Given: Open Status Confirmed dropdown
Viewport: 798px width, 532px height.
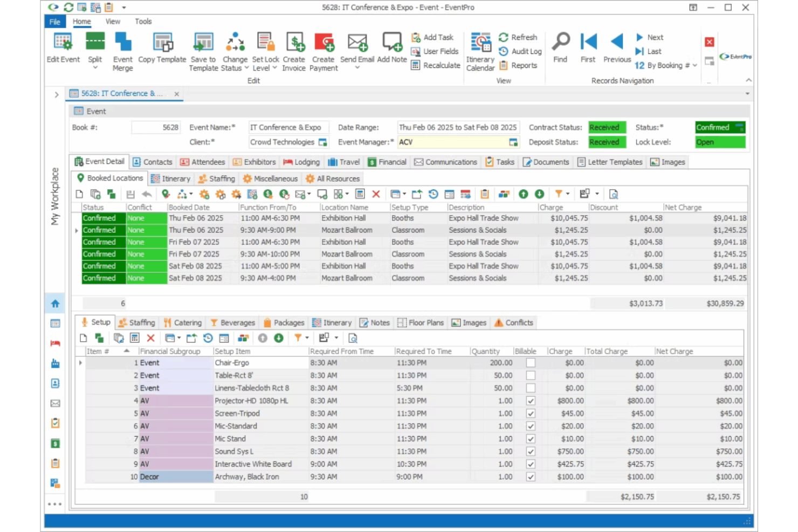Looking at the screenshot, I should coord(740,127).
